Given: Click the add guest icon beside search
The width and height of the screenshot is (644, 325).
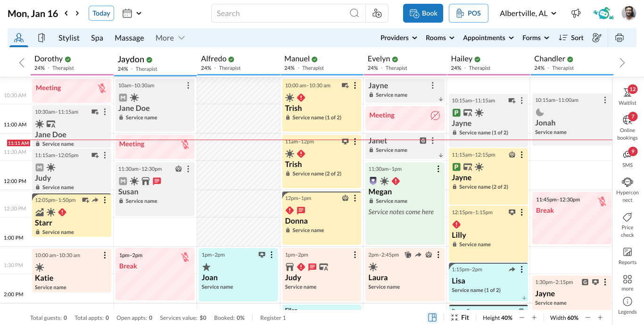Looking at the screenshot, I should pyautogui.click(x=377, y=13).
